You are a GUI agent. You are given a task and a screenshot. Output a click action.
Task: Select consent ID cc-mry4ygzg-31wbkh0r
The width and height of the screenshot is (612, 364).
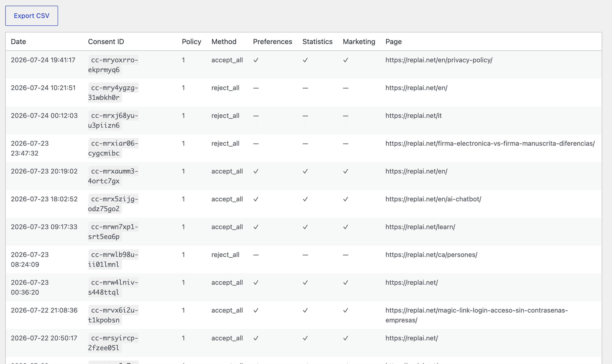point(113,93)
